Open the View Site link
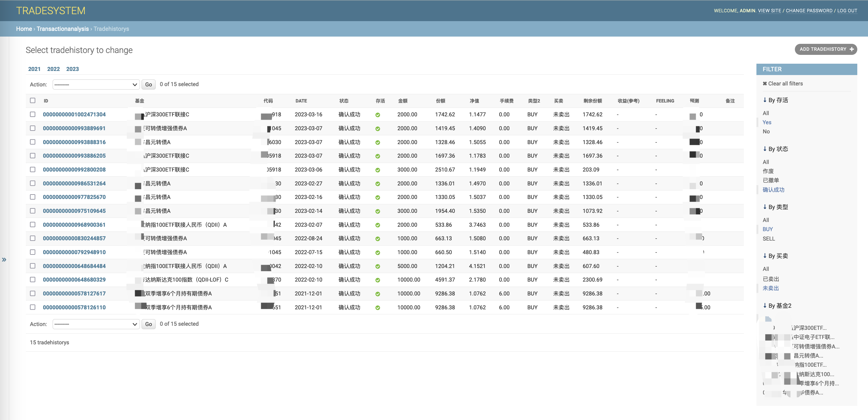Viewport: 868px width, 420px height. [769, 11]
